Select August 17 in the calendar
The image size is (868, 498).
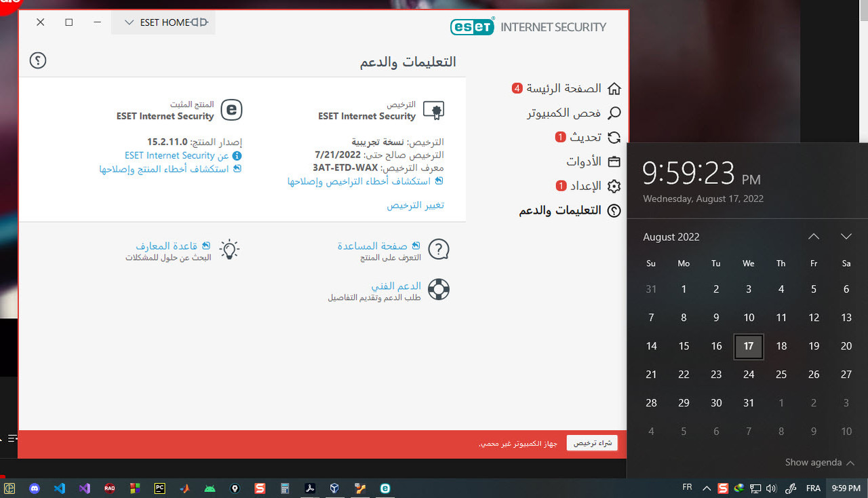[749, 346]
